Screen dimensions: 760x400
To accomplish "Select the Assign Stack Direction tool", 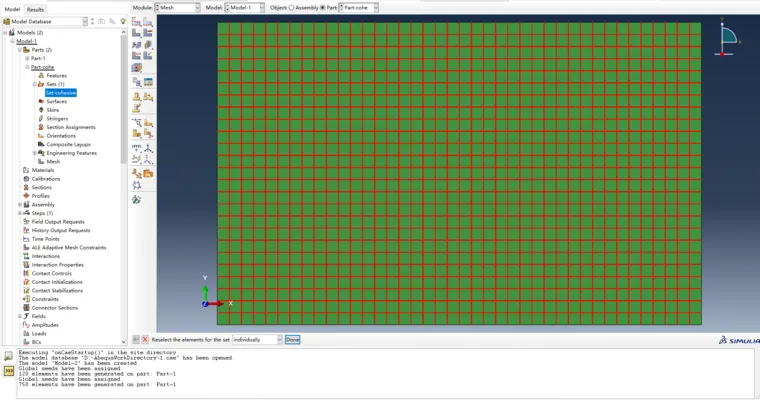I will click(137, 68).
